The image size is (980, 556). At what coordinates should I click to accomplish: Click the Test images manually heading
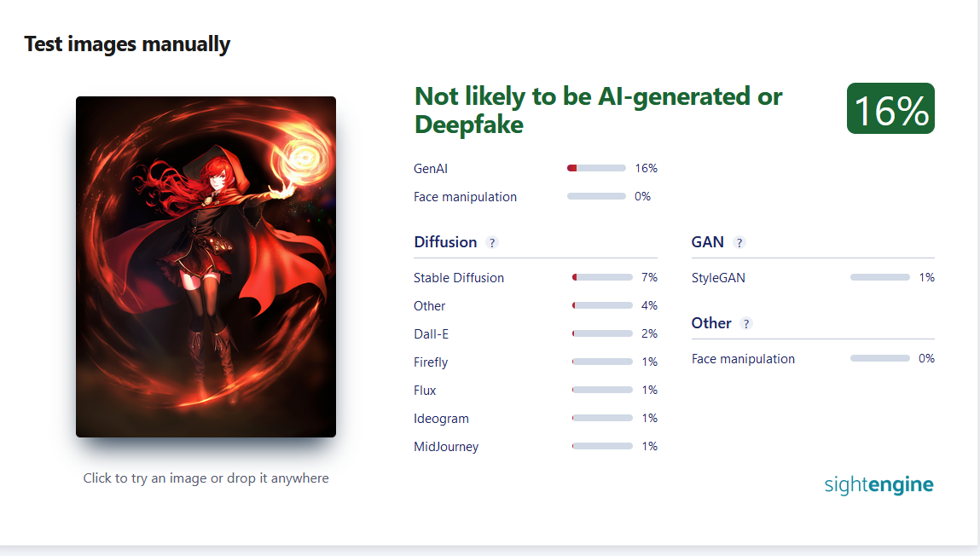[x=127, y=44]
